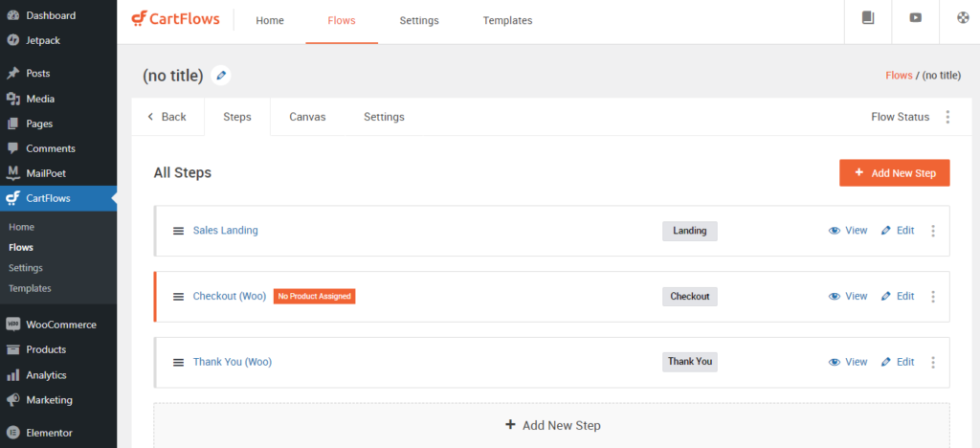Open Settings in CartFlows top nav
The width and height of the screenshot is (980, 448).
point(419,21)
